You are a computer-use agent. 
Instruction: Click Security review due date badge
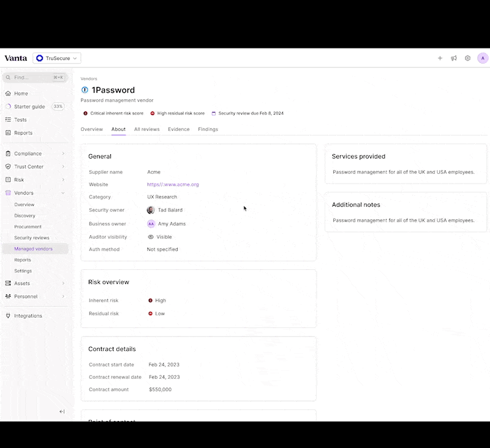point(247,113)
